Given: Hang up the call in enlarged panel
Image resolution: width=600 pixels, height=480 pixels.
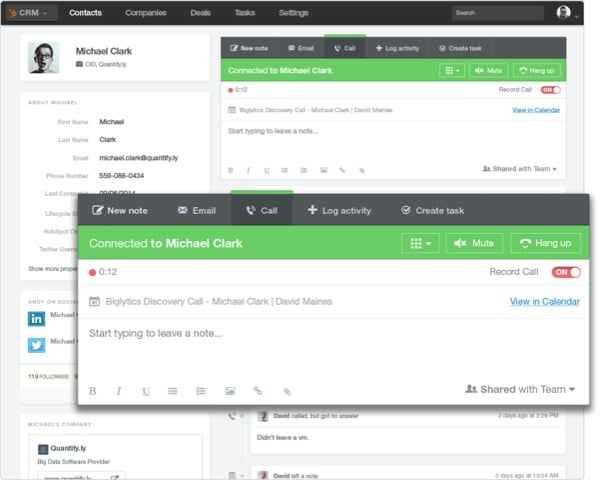Looking at the screenshot, I should [546, 243].
